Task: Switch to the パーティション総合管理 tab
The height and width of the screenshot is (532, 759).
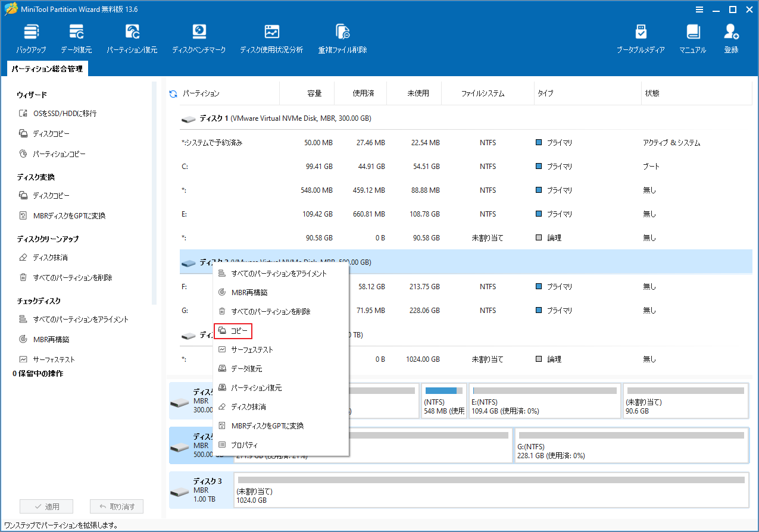Action: pos(46,68)
